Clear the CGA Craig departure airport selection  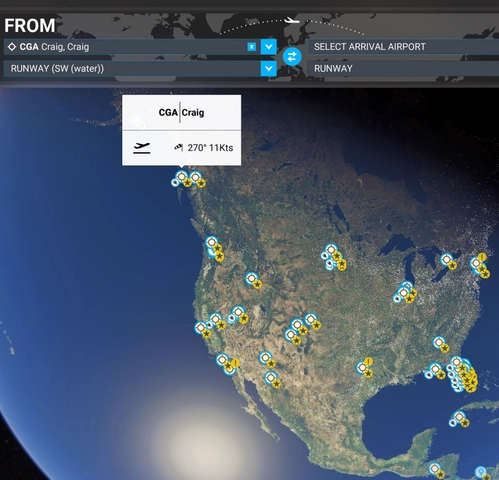coord(252,47)
